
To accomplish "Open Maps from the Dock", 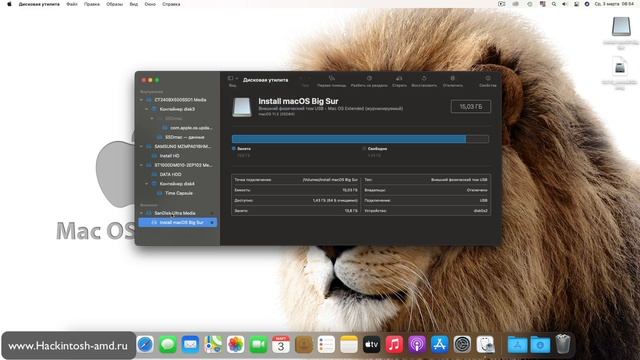I will point(213,344).
